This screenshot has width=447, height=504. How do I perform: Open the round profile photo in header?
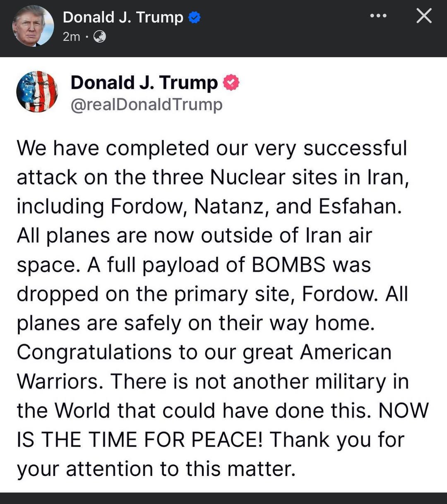(33, 26)
